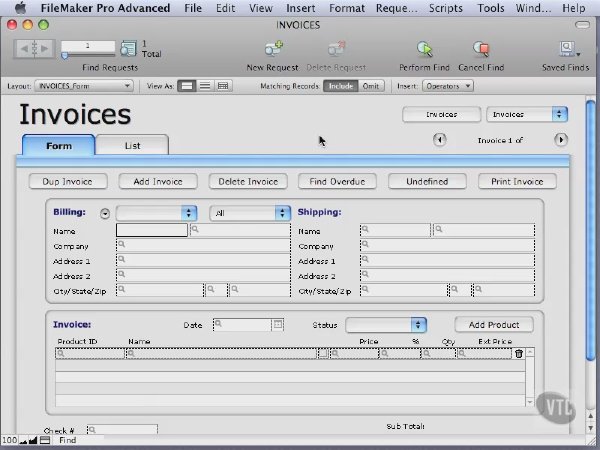Viewport: 600px width, 450px height.
Task: Open the Insert menu
Action: pos(301,8)
